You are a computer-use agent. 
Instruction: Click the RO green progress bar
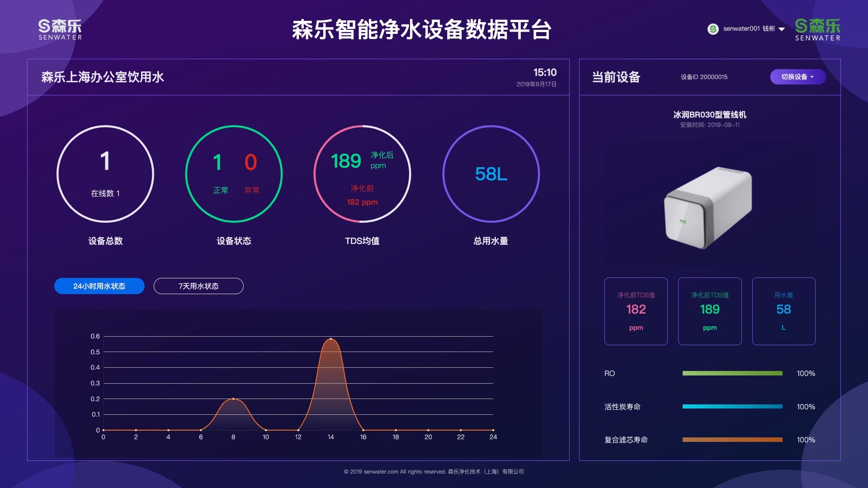(732, 373)
